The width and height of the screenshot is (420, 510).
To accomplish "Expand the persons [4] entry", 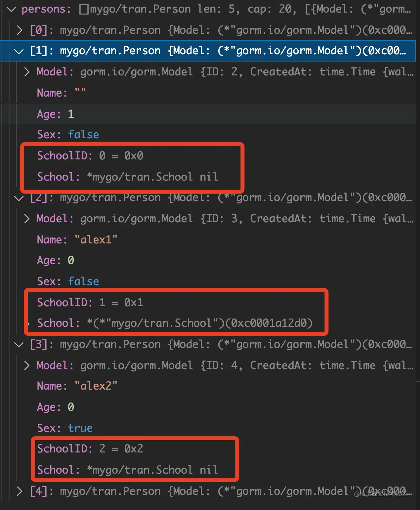I will click(x=20, y=491).
